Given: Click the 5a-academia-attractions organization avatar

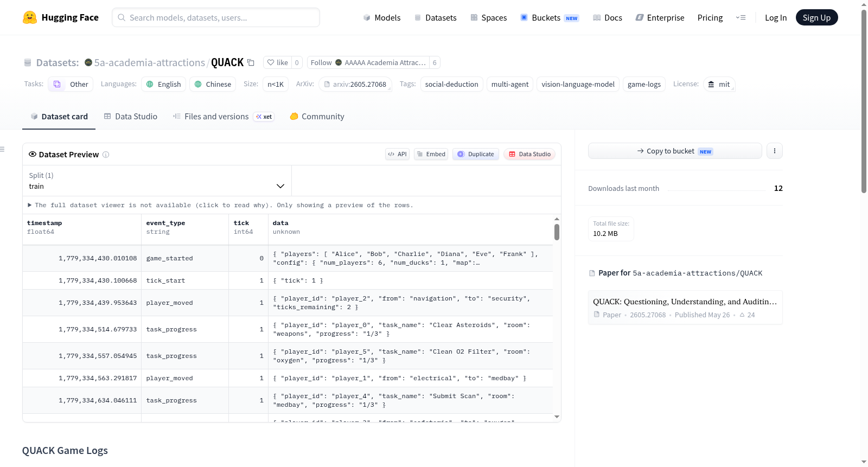Looking at the screenshot, I should pyautogui.click(x=88, y=62).
